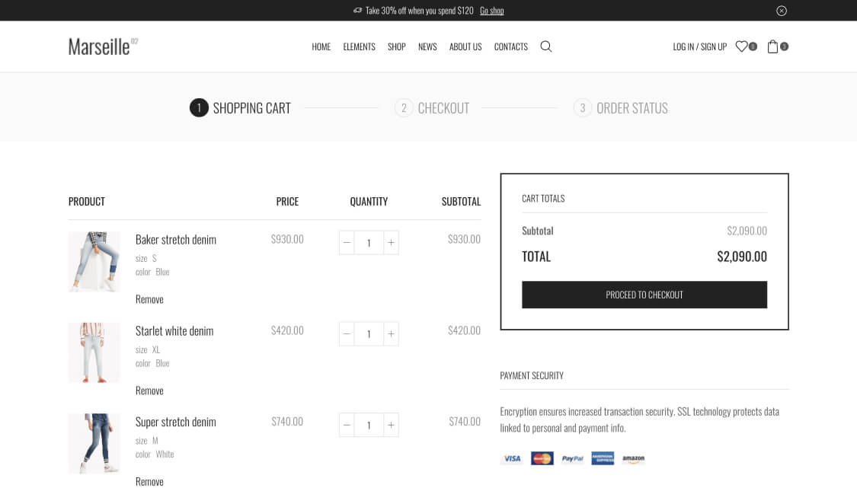Viewport: 857px width, 504px height.
Task: Close the promo banner
Action: tap(781, 11)
